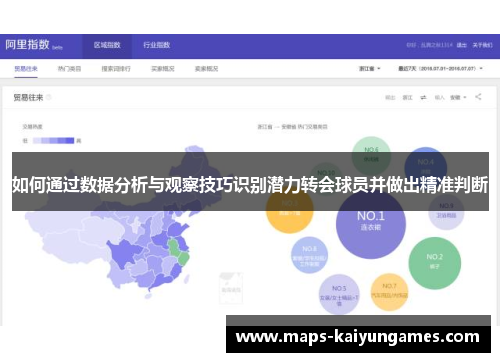Click the lower green coastal province on the map
The image size is (500, 362).
183,258
